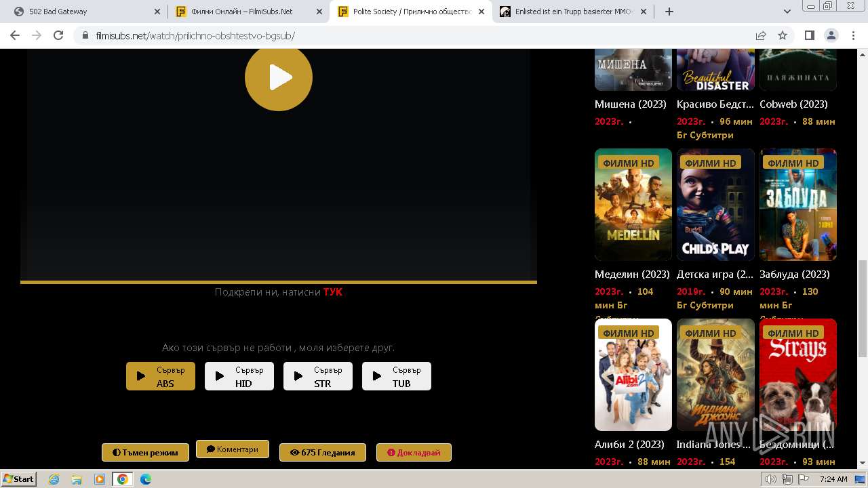This screenshot has height=488, width=868.
Task: Click the Меделин (2023) title
Action: point(632,274)
